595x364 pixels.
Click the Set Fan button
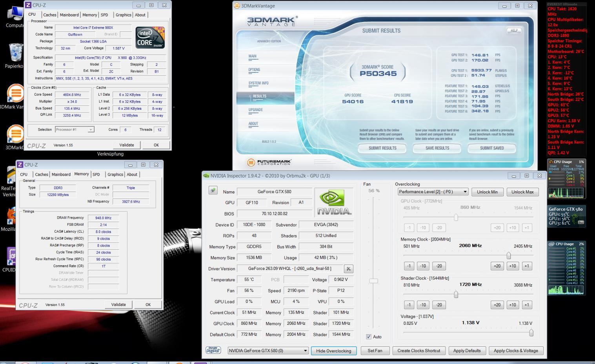(375, 351)
